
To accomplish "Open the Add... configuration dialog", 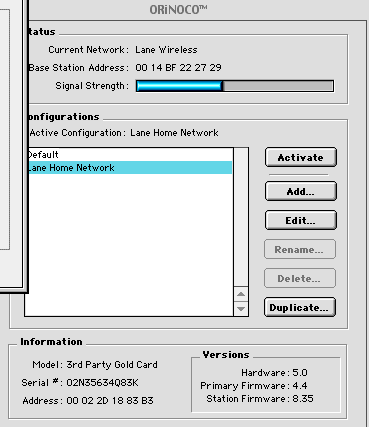I will [x=301, y=191].
